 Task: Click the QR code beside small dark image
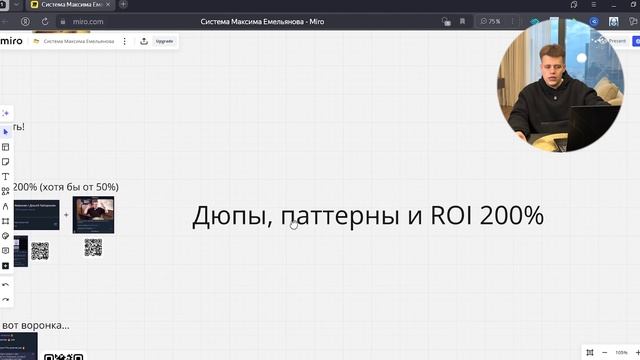pyautogui.click(x=40, y=251)
